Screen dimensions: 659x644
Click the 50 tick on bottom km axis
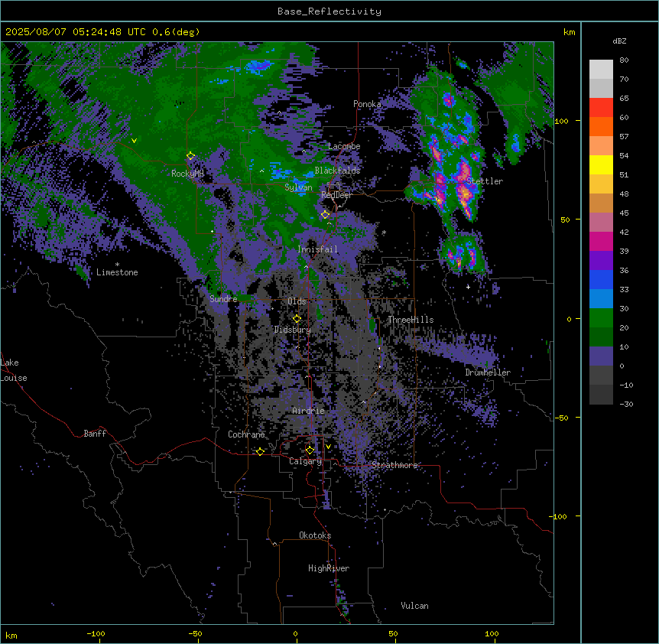pos(393,633)
